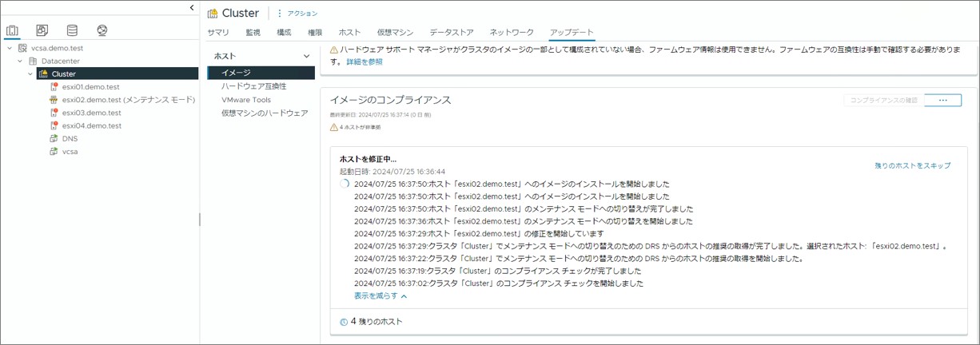
Task: Click the vcsa virtual machine icon
Action: [54, 151]
